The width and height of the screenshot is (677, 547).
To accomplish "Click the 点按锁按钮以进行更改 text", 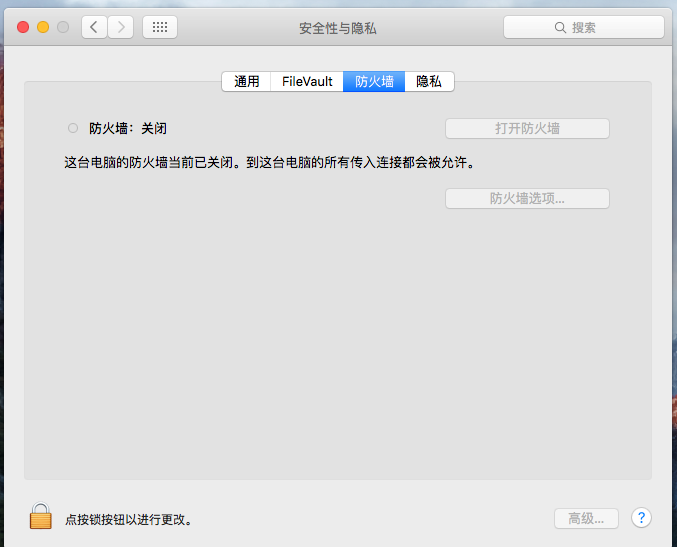I will (129, 519).
